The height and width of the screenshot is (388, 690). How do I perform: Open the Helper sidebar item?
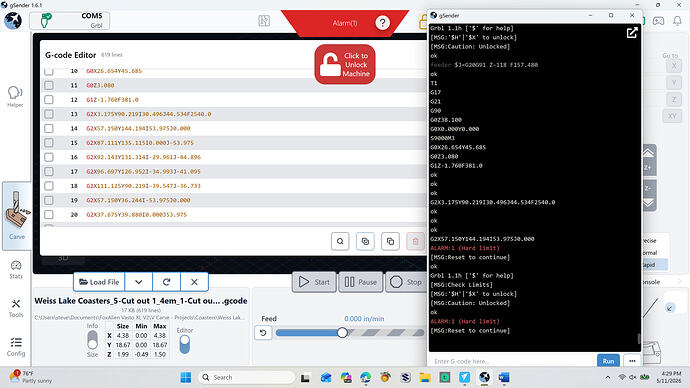tap(15, 96)
